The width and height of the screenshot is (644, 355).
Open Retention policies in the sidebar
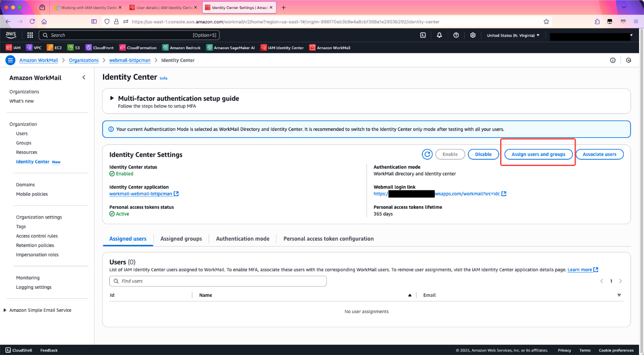(35, 246)
